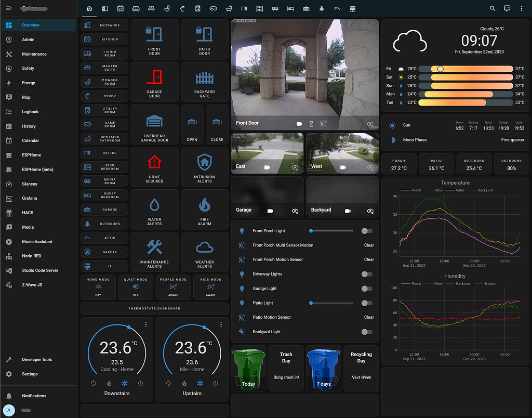This screenshot has width=532, height=418.
Task: Adjust the Patio Light brightness slider
Action: (322, 303)
